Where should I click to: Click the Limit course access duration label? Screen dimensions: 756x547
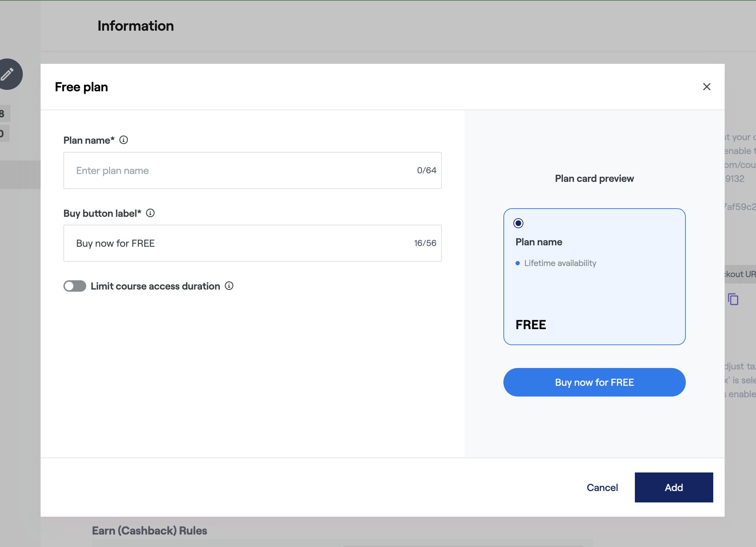(x=155, y=286)
